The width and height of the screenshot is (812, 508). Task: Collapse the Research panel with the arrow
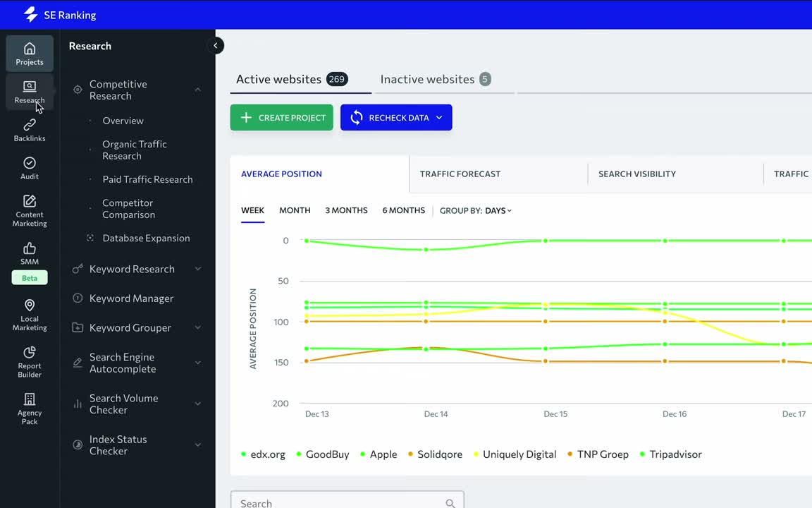[216, 46]
